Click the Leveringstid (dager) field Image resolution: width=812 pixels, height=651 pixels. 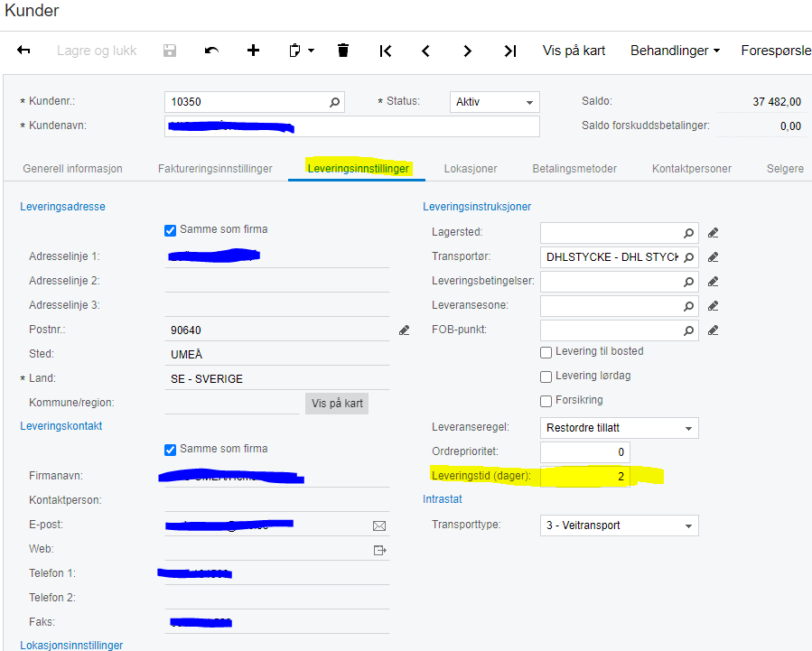585,477
